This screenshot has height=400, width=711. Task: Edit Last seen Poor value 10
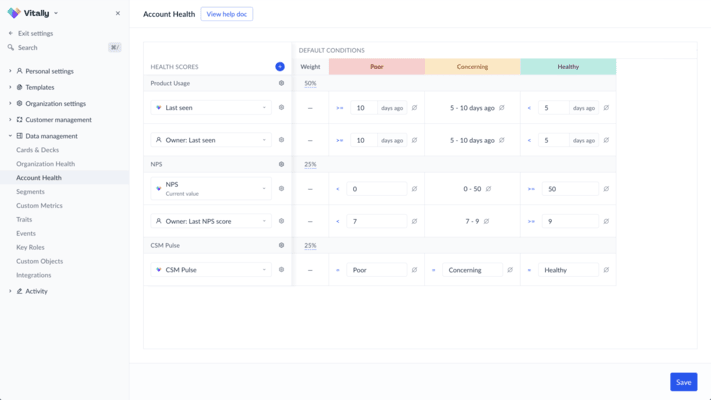364,108
